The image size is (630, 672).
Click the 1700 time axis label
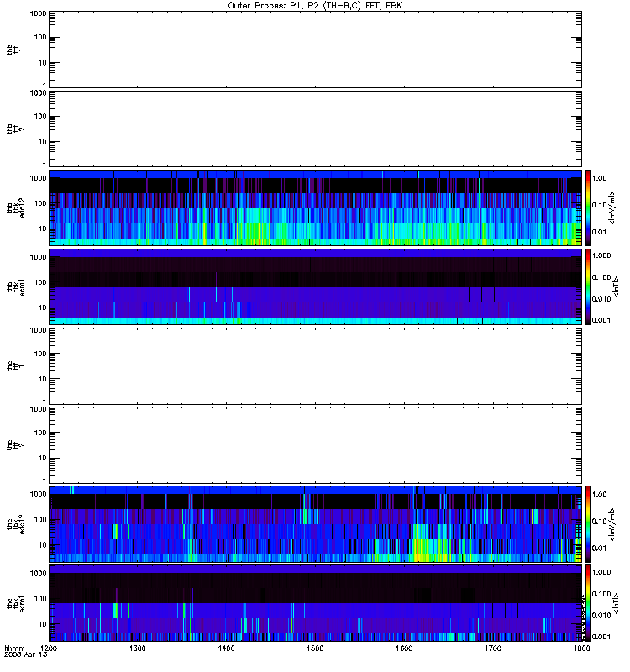tap(493, 648)
